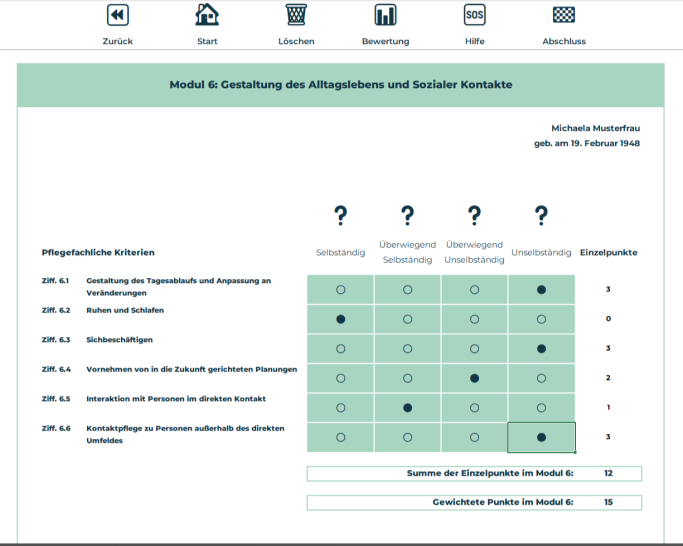Select Überwiegend Unselbständig for Ziff. 6.5 Interaktion
Viewport: 683px width, 546px height.
pos(474,408)
